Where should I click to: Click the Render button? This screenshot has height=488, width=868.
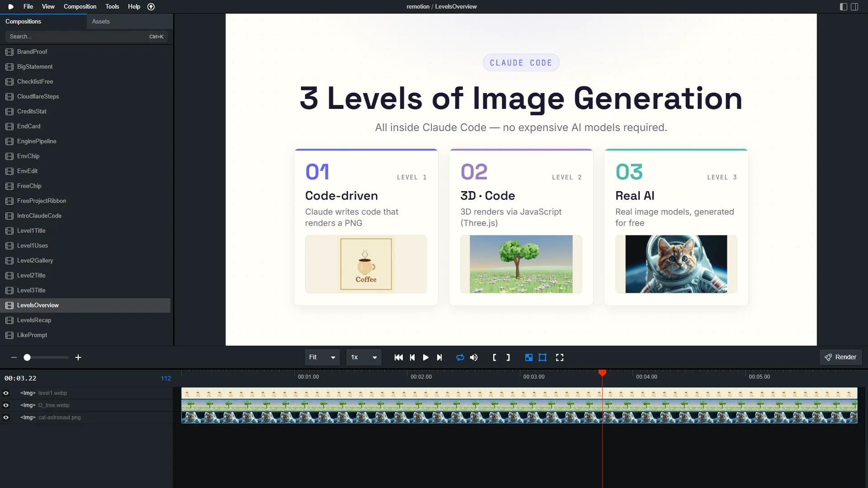pos(840,357)
